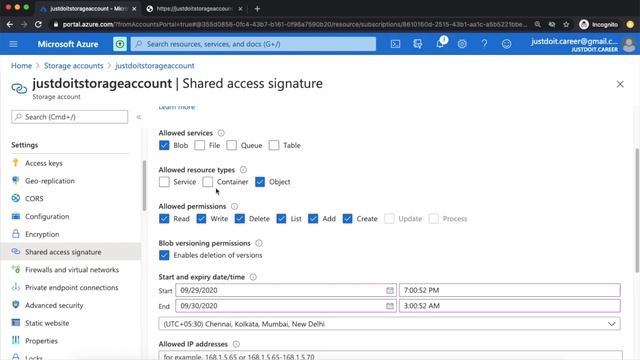The width and height of the screenshot is (640, 360).
Task: Uncheck the Read permission
Action: [164, 219]
